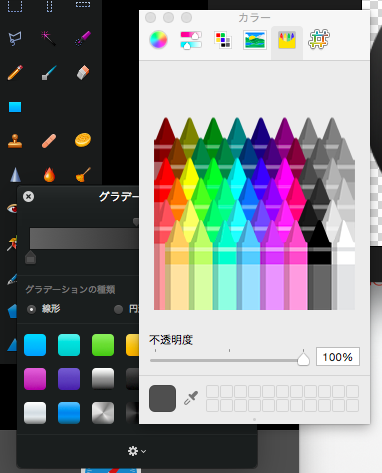This screenshot has height=473, width=382.
Task: Choose the blue gradient preset
Action: coord(35,345)
